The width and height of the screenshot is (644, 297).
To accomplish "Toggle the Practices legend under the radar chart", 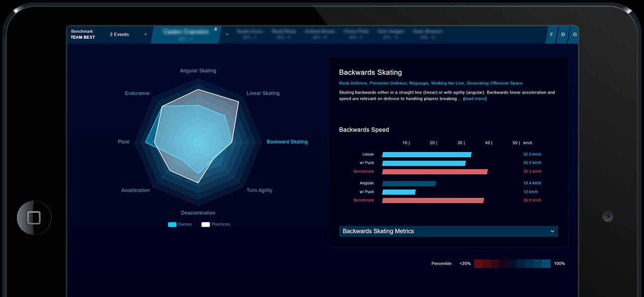I will click(215, 224).
